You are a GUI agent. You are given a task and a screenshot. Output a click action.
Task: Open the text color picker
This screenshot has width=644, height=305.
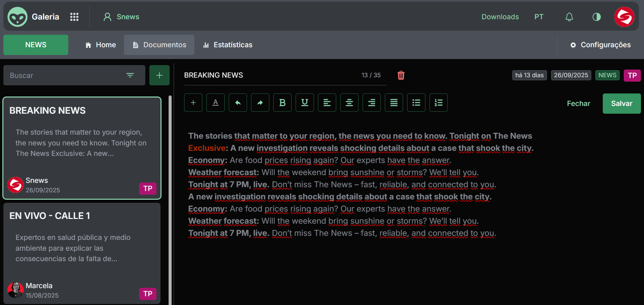coord(216,103)
